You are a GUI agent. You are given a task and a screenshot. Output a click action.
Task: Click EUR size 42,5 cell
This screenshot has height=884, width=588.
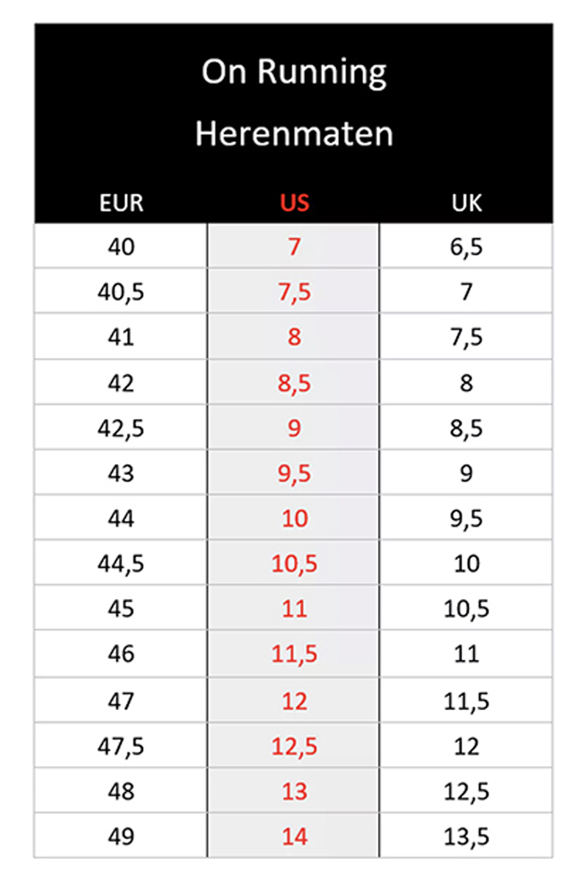122,427
